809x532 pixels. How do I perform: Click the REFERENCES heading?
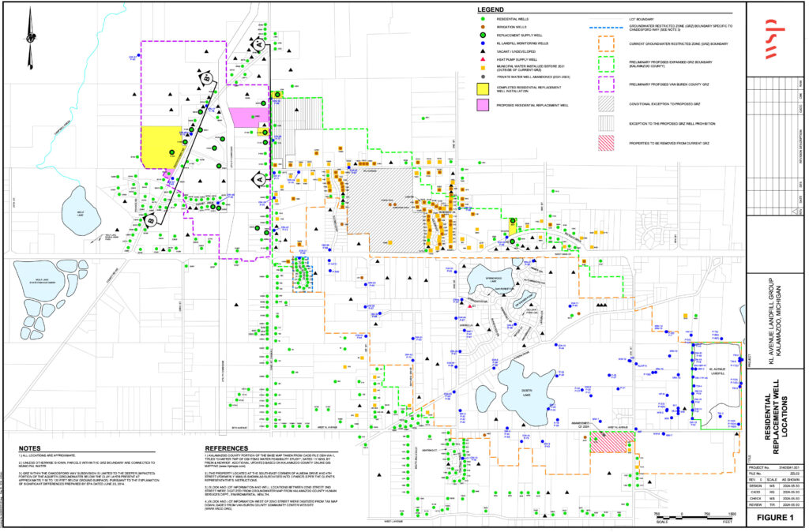227,448
